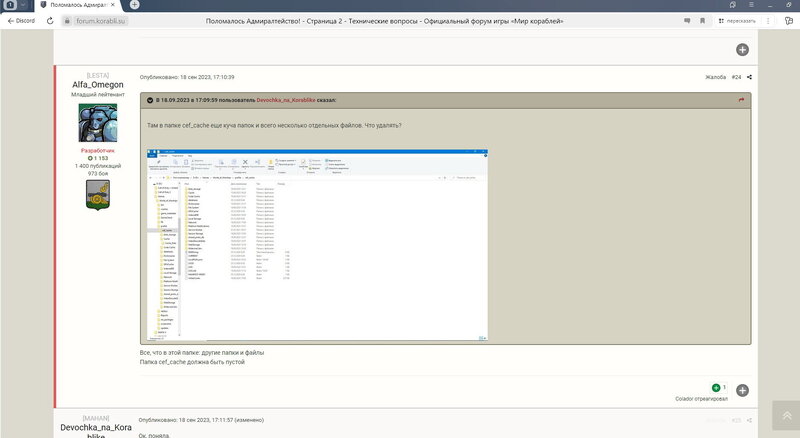Viewport: 800px width, 438px height.
Task: Click the '1 400 публикаций' post count text
Action: [97, 166]
